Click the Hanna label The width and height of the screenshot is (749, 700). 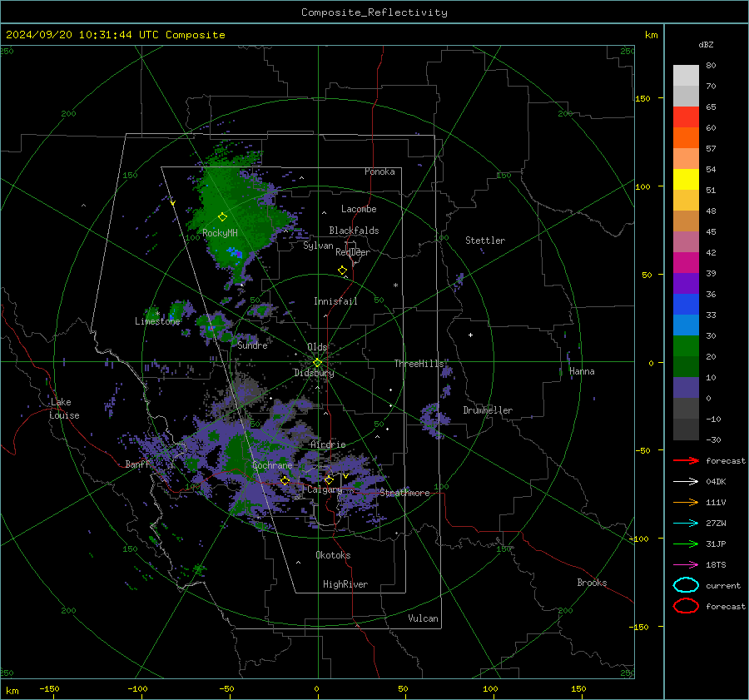(582, 371)
